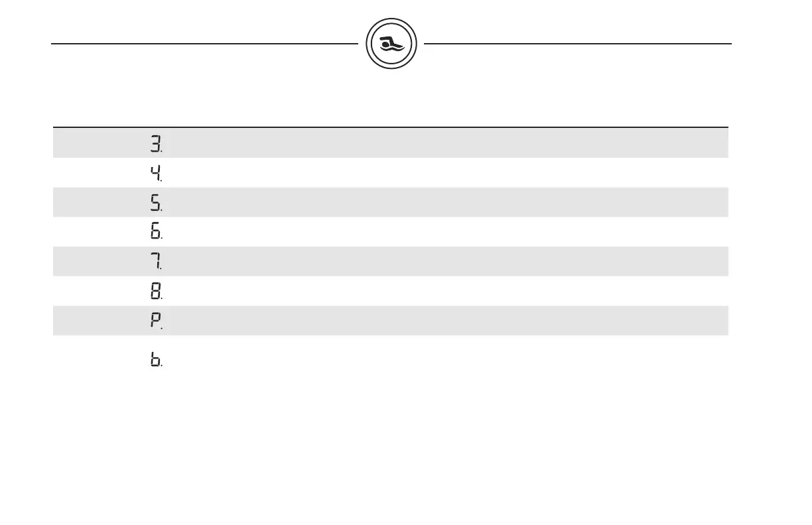Viewport: 812px width, 525px height.
Task: Select the seven-segment digit 4 symbol
Action: pos(155,173)
